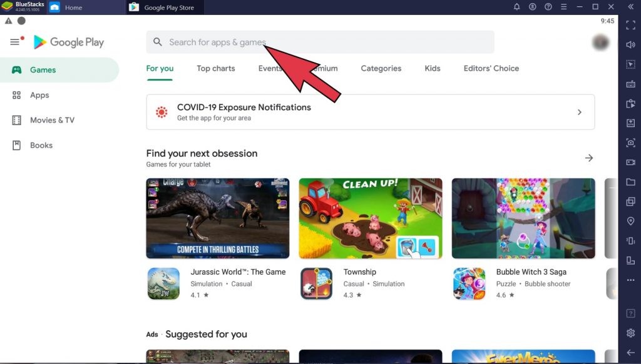Open BlueStacks notifications bell
This screenshot has height=364, width=641.
516,7
